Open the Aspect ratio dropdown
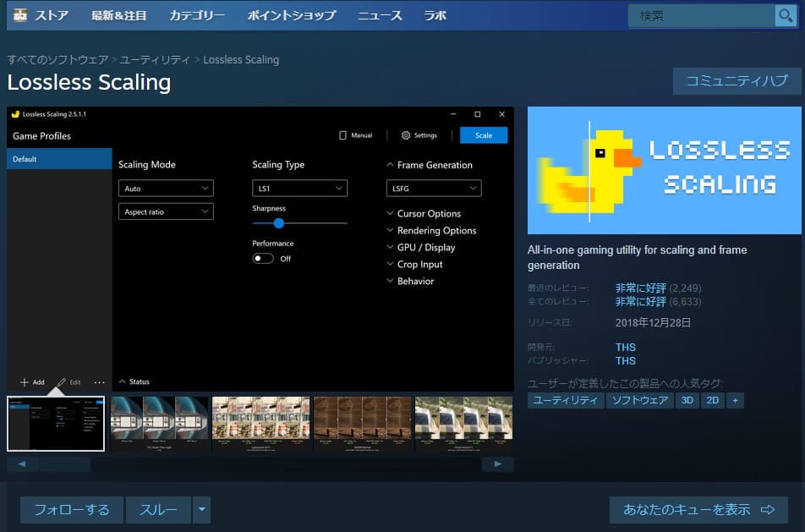The image size is (805, 532). coord(166,211)
